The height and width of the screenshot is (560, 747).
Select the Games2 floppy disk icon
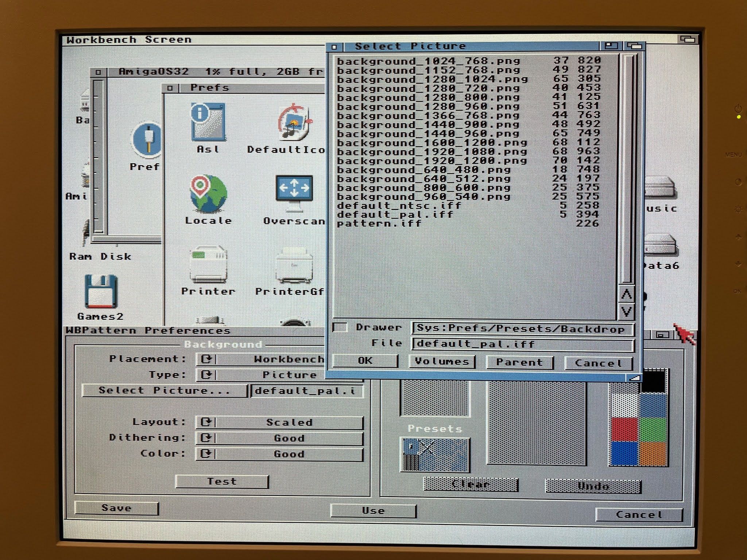coord(101,291)
